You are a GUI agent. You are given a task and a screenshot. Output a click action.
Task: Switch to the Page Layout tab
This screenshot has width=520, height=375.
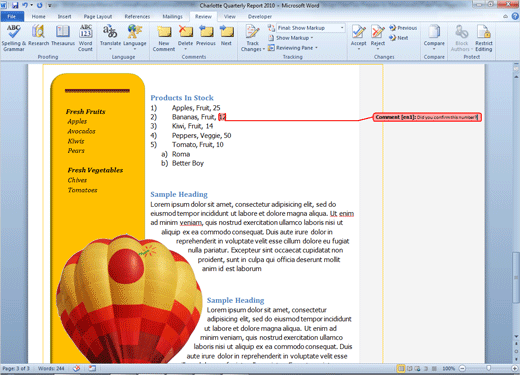tap(98, 16)
